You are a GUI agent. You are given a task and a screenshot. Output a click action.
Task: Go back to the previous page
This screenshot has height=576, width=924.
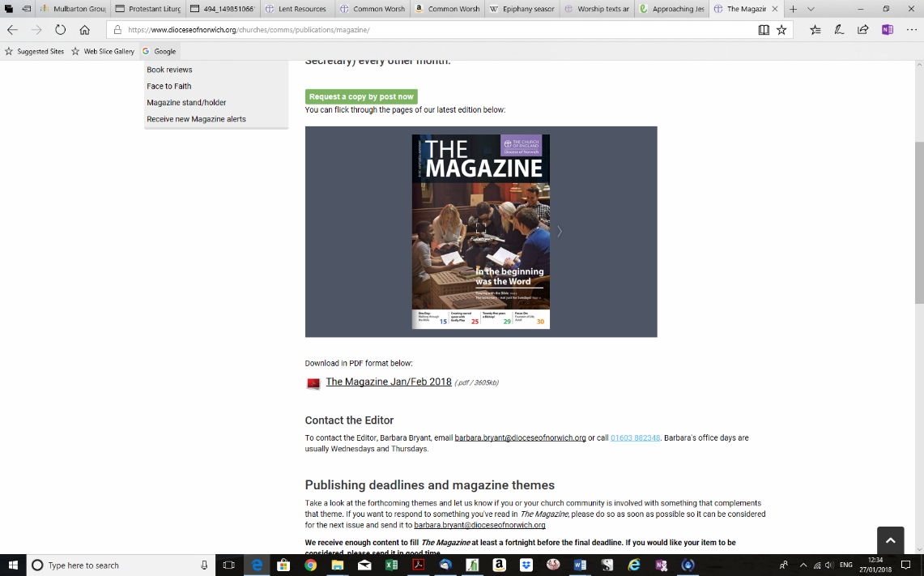[12, 30]
